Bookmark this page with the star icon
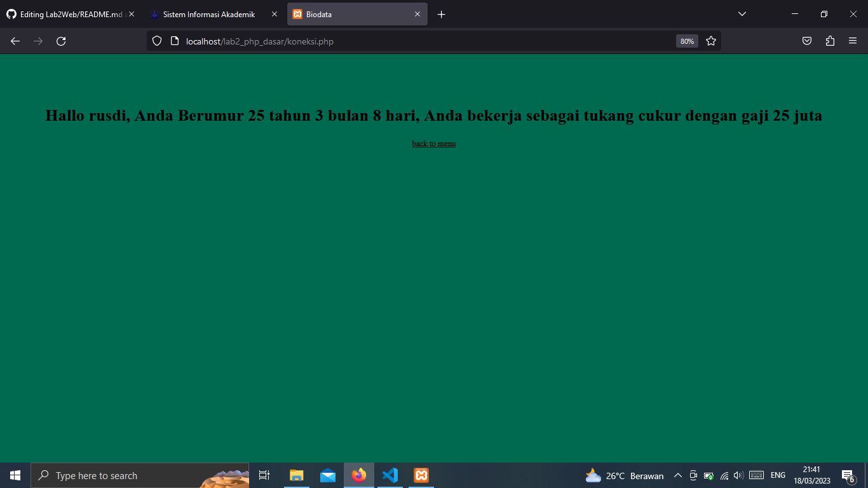This screenshot has width=868, height=488. [x=710, y=41]
